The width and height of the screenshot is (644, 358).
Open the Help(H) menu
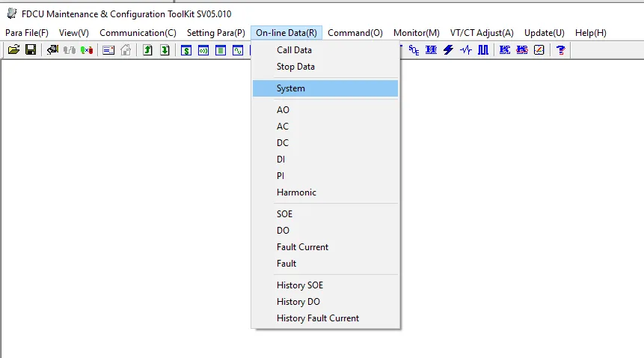591,33
